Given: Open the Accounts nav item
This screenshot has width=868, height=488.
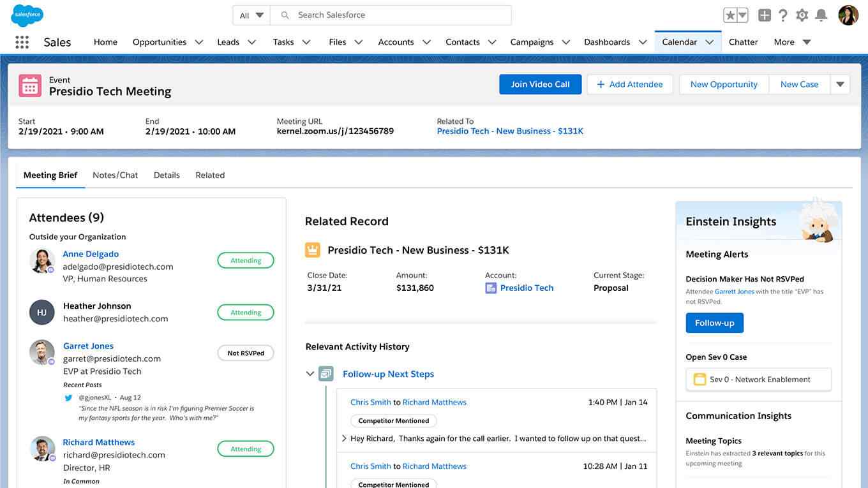Looking at the screenshot, I should click(x=396, y=42).
